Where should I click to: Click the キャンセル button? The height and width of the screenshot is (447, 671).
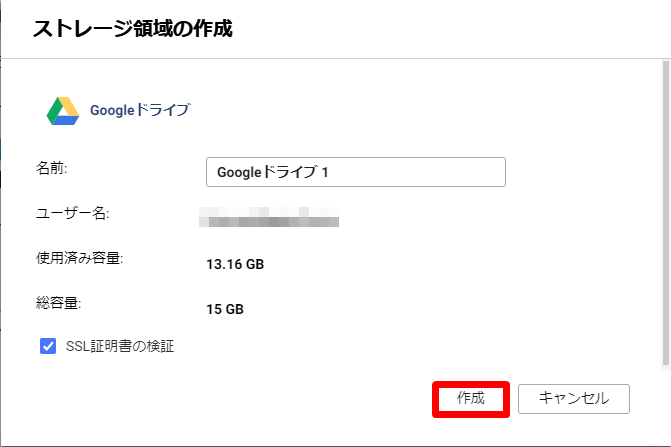pyautogui.click(x=573, y=399)
